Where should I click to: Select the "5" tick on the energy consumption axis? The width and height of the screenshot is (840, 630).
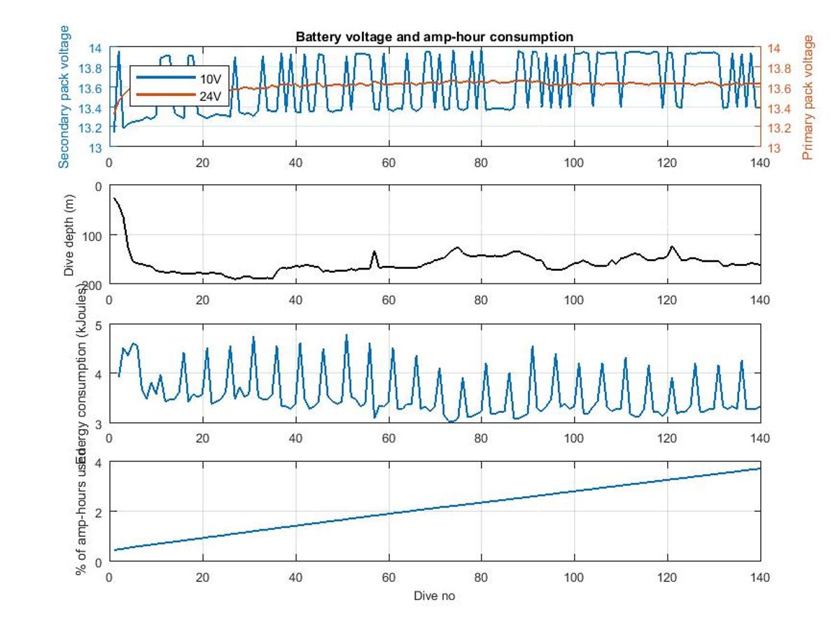(99, 325)
